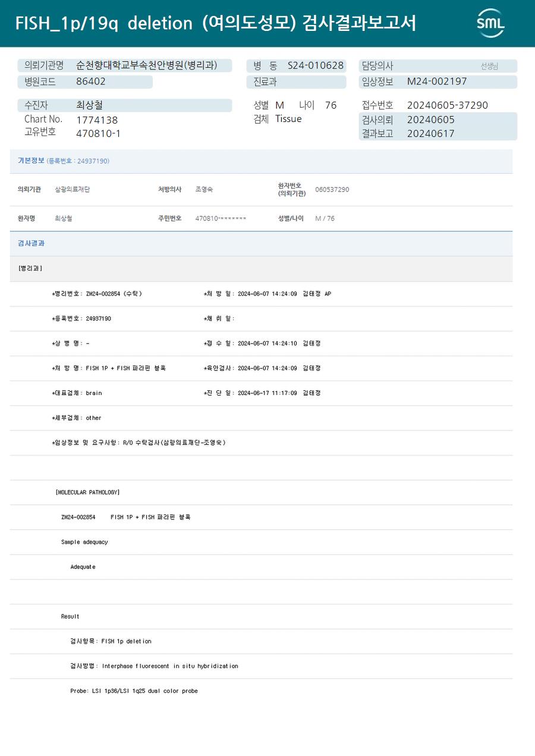Click requesting institution 삼광의료재단
Image resolution: width=535 pixels, height=756 pixels.
pos(73,190)
